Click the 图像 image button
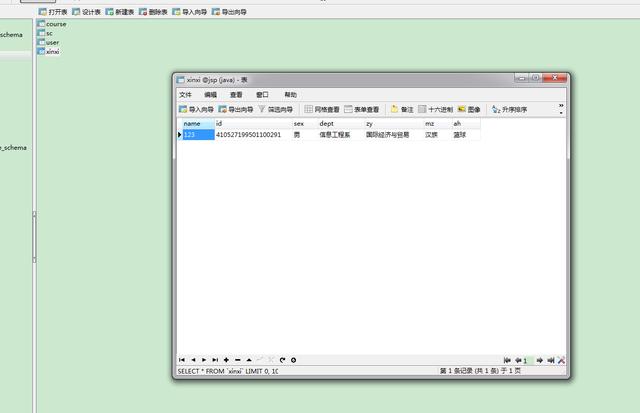 pos(469,109)
